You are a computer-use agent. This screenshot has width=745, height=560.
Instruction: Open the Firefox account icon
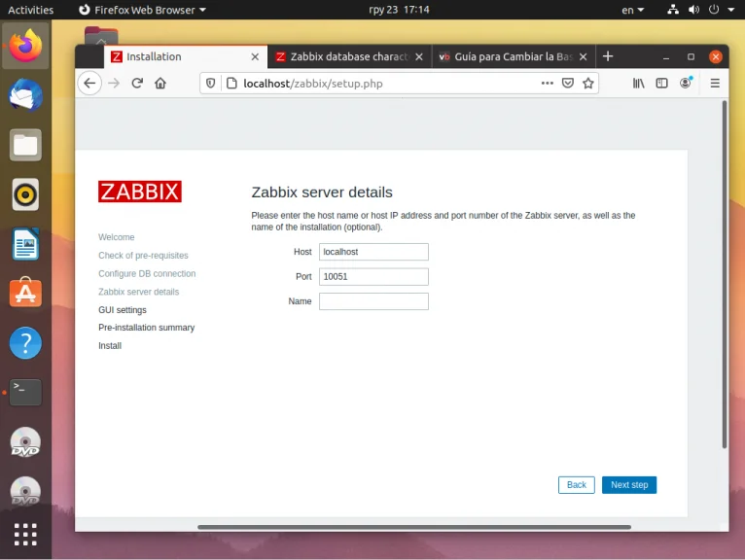[685, 84]
